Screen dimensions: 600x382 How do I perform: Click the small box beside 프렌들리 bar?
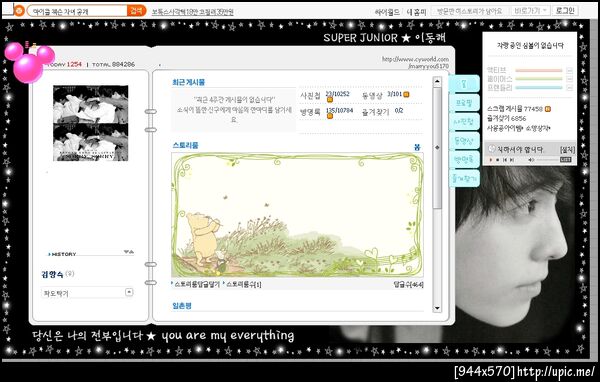pyautogui.click(x=569, y=88)
